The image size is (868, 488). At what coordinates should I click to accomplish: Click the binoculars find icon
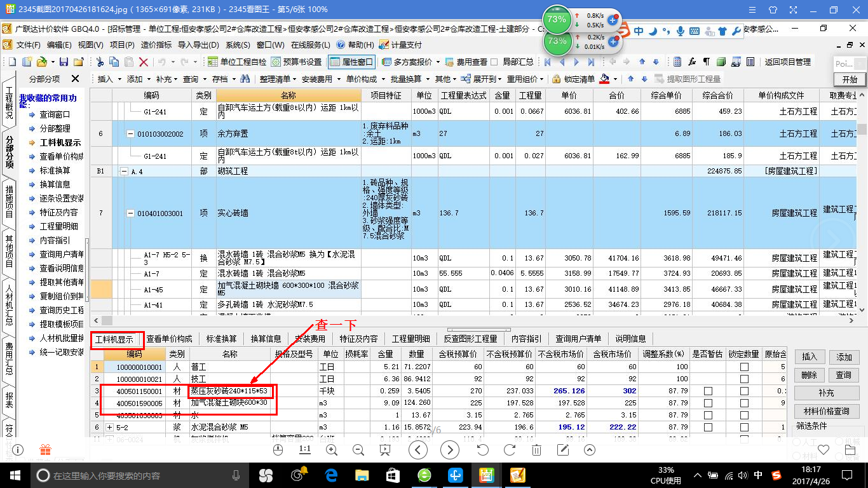click(x=245, y=79)
